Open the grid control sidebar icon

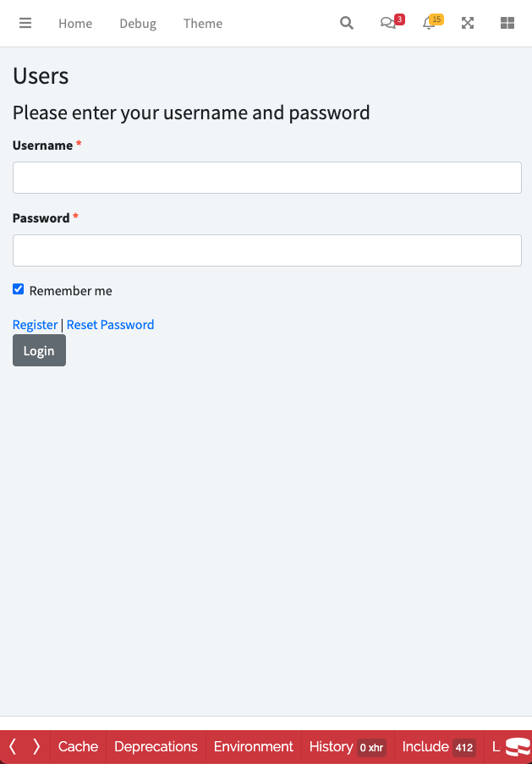[507, 24]
